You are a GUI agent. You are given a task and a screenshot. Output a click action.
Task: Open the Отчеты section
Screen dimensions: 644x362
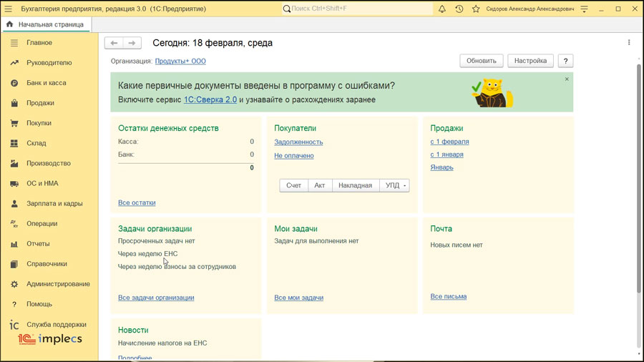click(38, 244)
